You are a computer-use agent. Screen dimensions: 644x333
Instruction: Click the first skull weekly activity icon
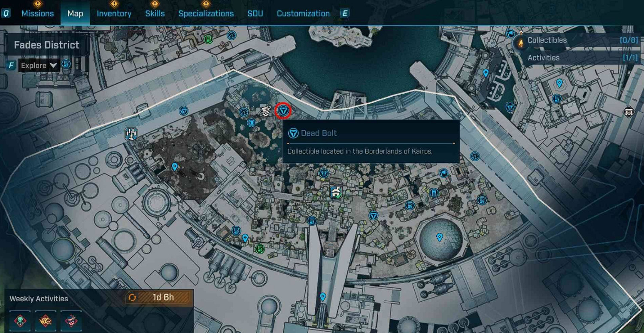click(x=20, y=321)
